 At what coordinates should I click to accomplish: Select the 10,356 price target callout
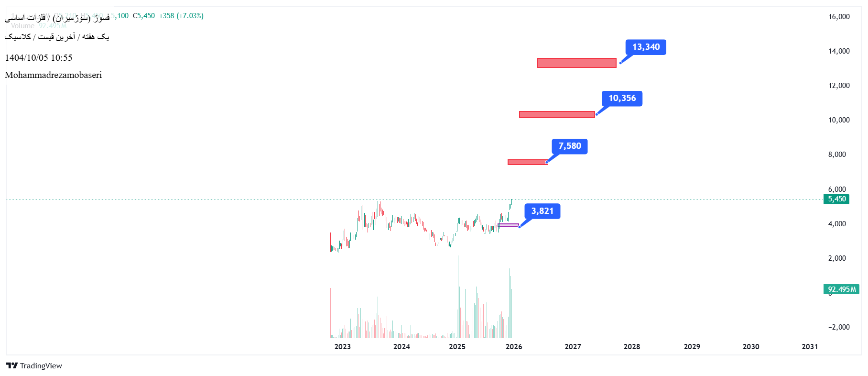click(x=622, y=98)
